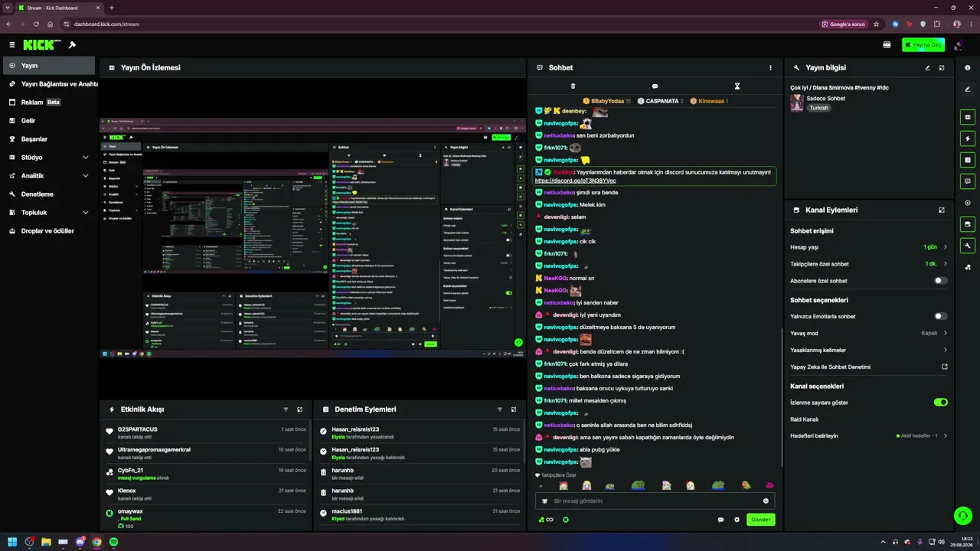The image size is (980, 551).
Task: Click the green circle icon below the message box
Action: click(x=566, y=520)
